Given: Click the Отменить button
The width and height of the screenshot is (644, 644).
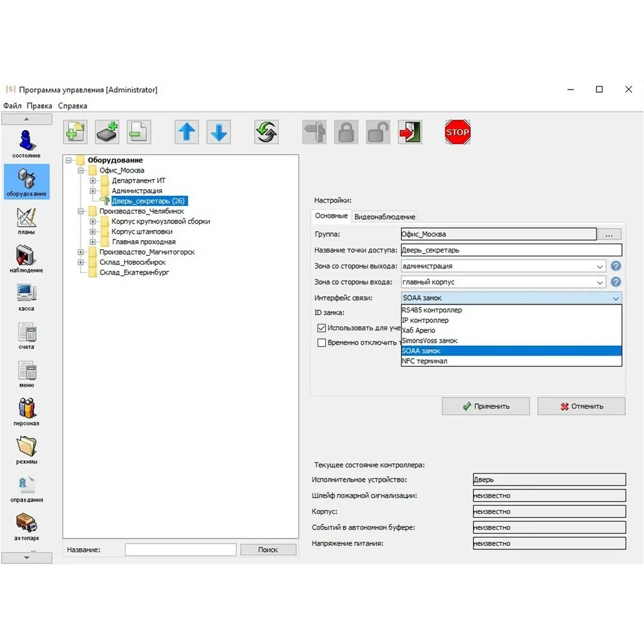Looking at the screenshot, I should click(x=582, y=406).
